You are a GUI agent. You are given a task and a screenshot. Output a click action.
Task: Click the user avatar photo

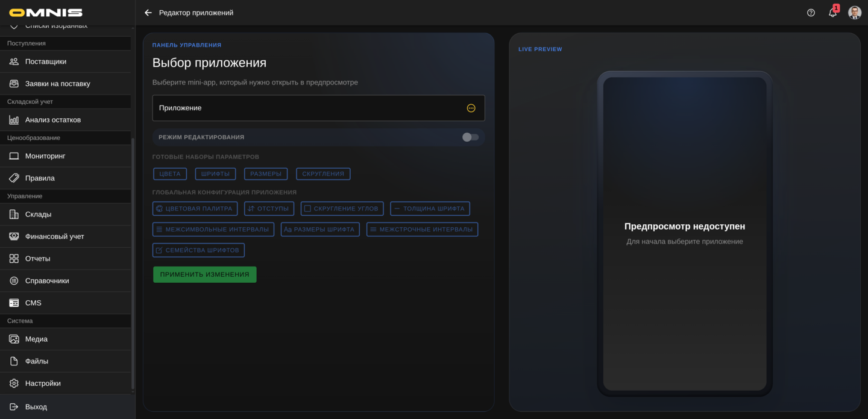[x=854, y=13]
